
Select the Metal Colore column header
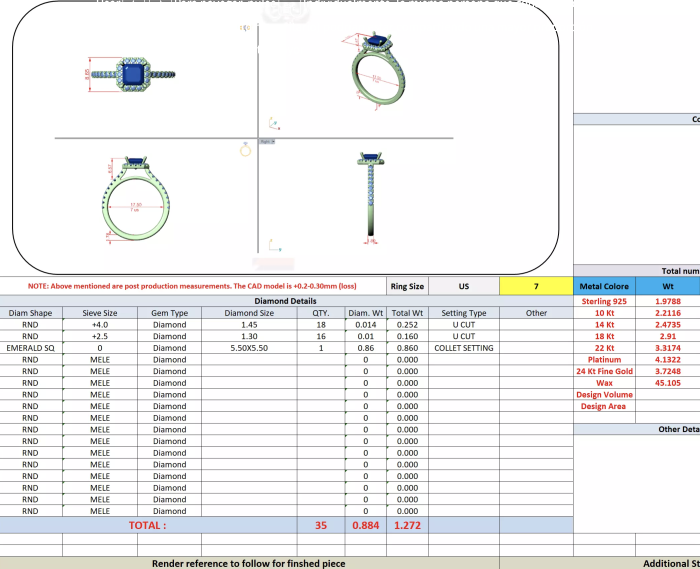pos(604,286)
